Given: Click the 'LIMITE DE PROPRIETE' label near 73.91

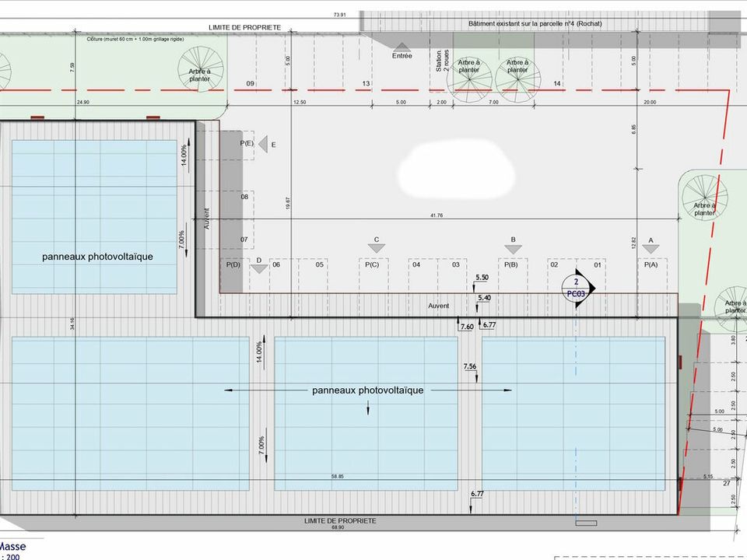Looking at the screenshot, I should [245, 28].
